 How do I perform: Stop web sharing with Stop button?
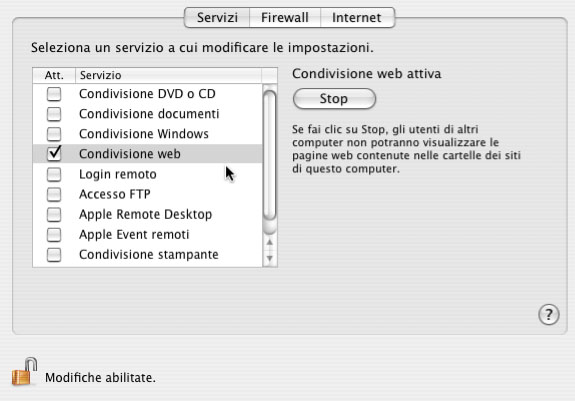coord(334,99)
